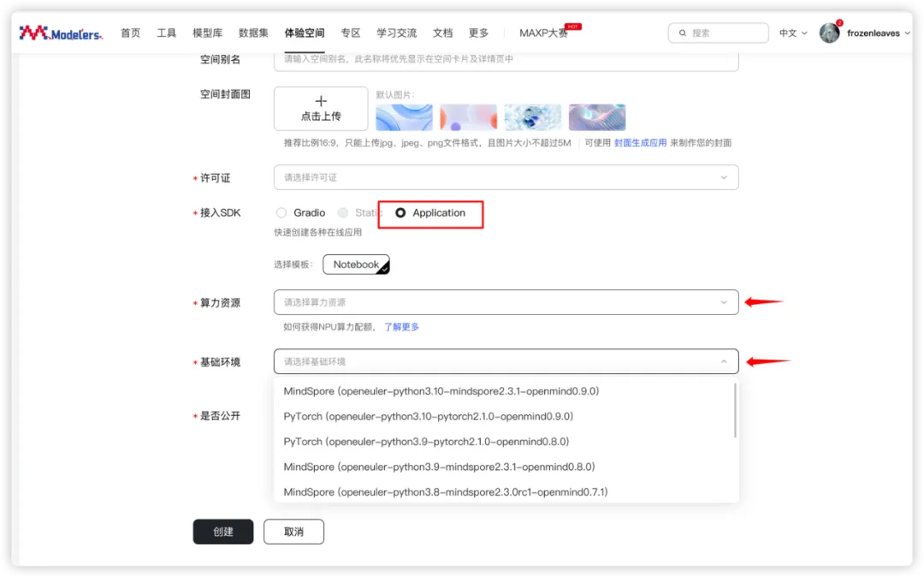Choose MindSpore python3.9 mindspore2.3.1 openmind0.8.0

(x=439, y=467)
